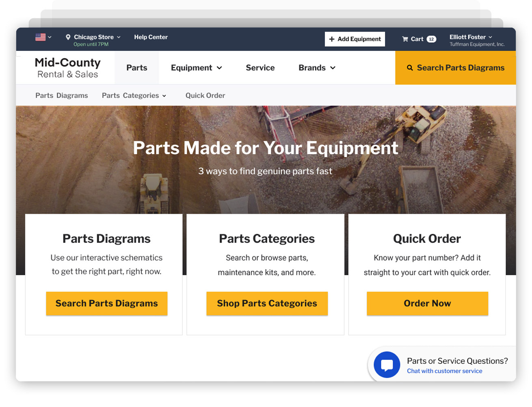Image resolution: width=532 pixels, height=407 pixels.
Task: Select Quick Order in the subnavigation
Action: tap(205, 95)
